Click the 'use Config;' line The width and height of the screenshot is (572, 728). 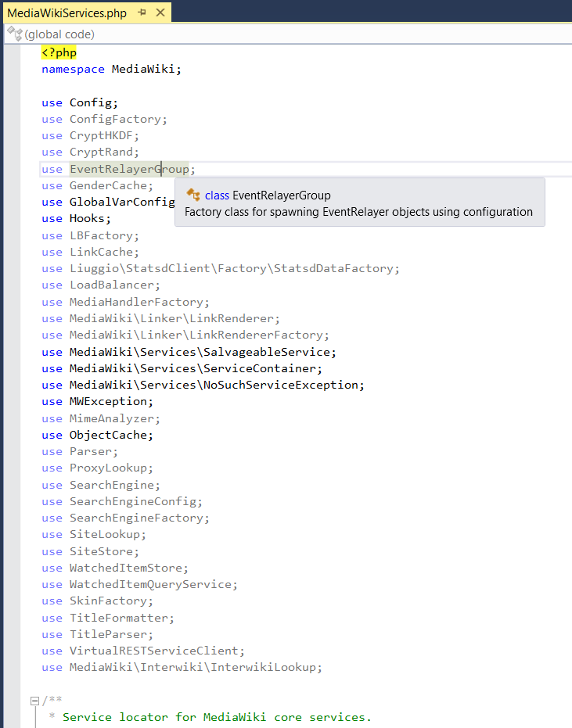(x=80, y=102)
